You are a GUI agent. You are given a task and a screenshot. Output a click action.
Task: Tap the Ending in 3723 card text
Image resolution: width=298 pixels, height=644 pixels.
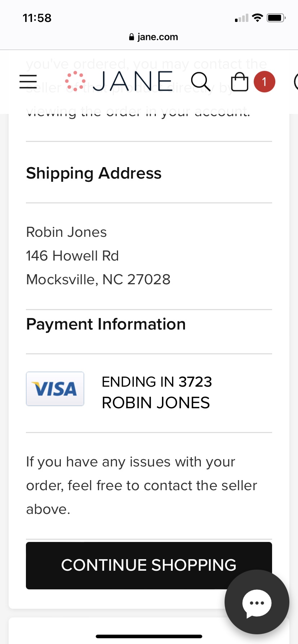pyautogui.click(x=157, y=382)
